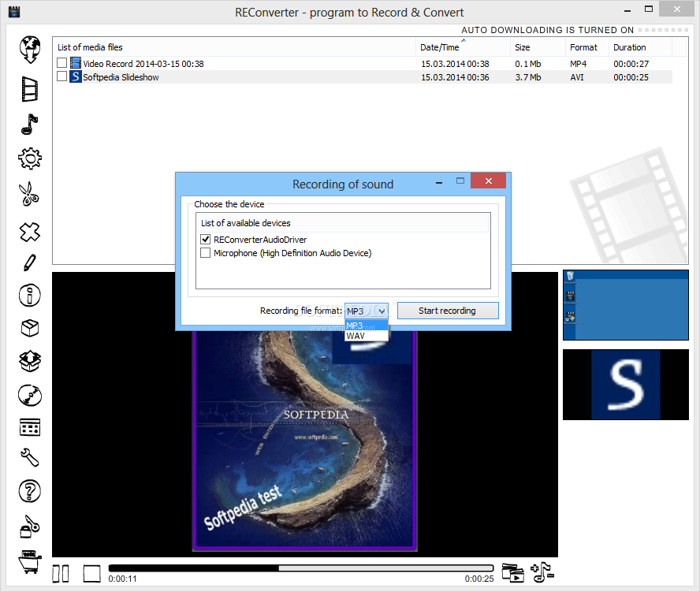
Task: Open the music note audio icon
Action: coord(29,124)
